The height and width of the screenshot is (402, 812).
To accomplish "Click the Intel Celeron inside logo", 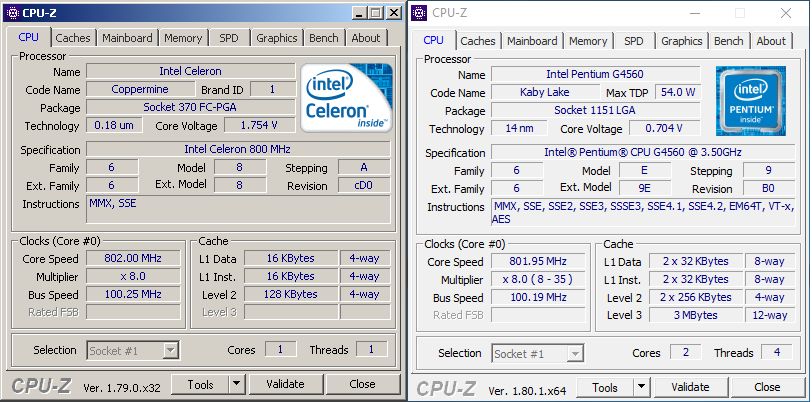I will tap(346, 97).
